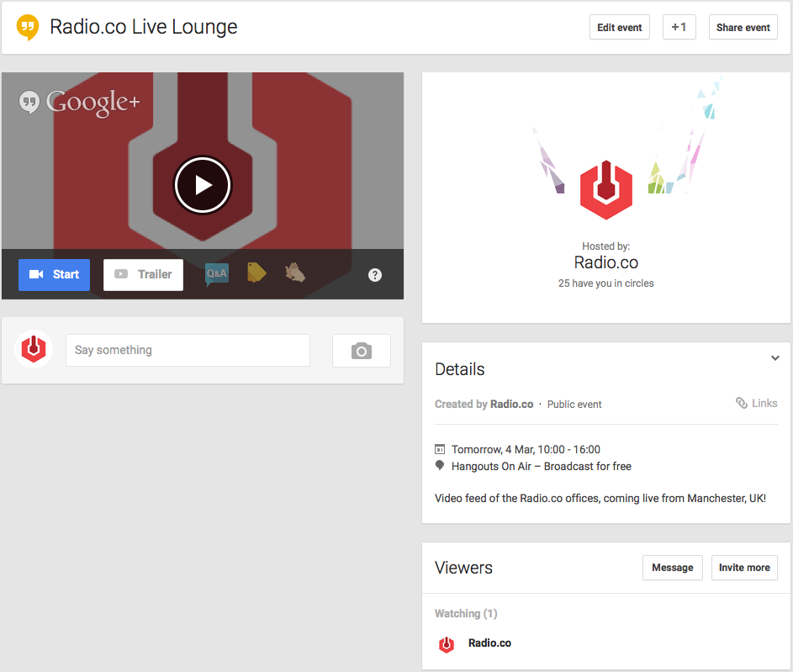Click the Public event label
793x672 pixels.
tap(574, 405)
